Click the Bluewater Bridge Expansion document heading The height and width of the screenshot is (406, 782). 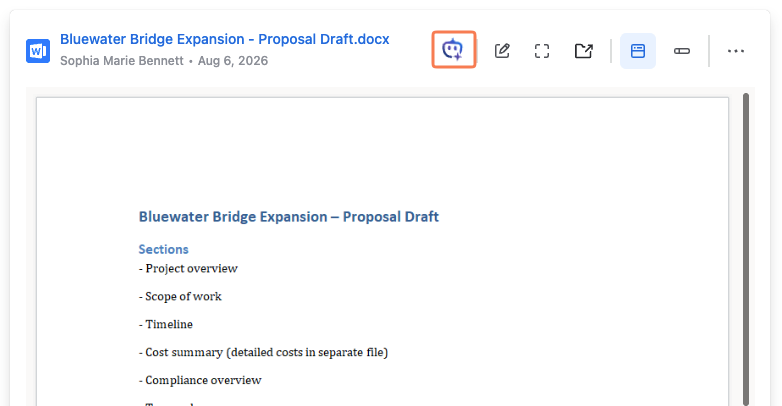(289, 216)
